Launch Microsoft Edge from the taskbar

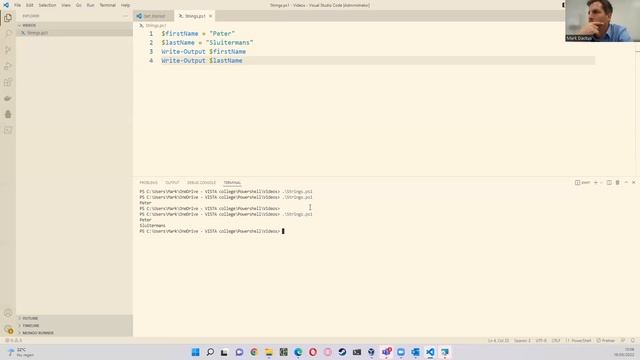click(298, 352)
